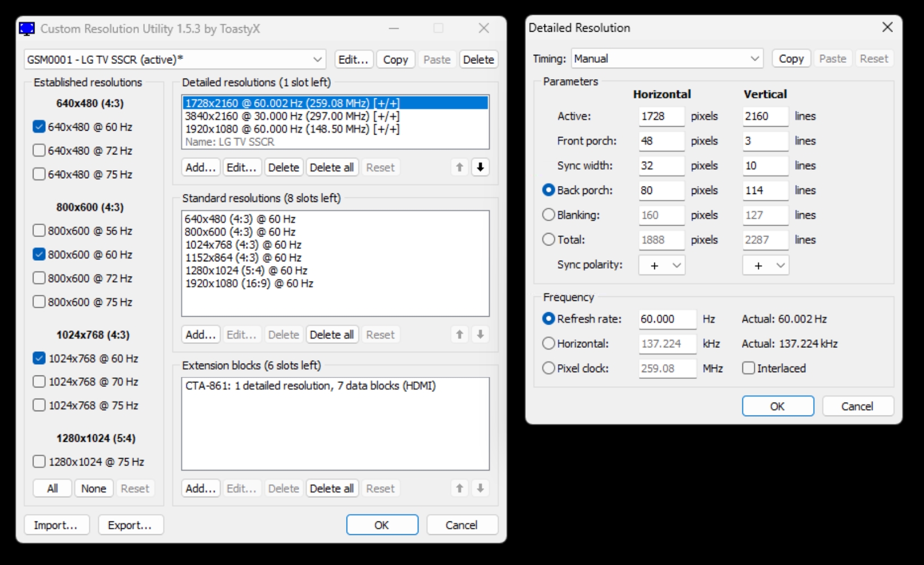Uncheck 1024x768 @ 60 Hz resolution
The image size is (924, 565).
click(x=39, y=358)
